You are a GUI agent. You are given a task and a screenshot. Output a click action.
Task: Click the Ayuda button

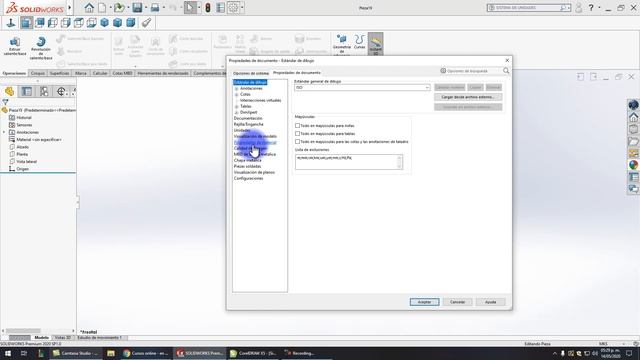tap(491, 302)
